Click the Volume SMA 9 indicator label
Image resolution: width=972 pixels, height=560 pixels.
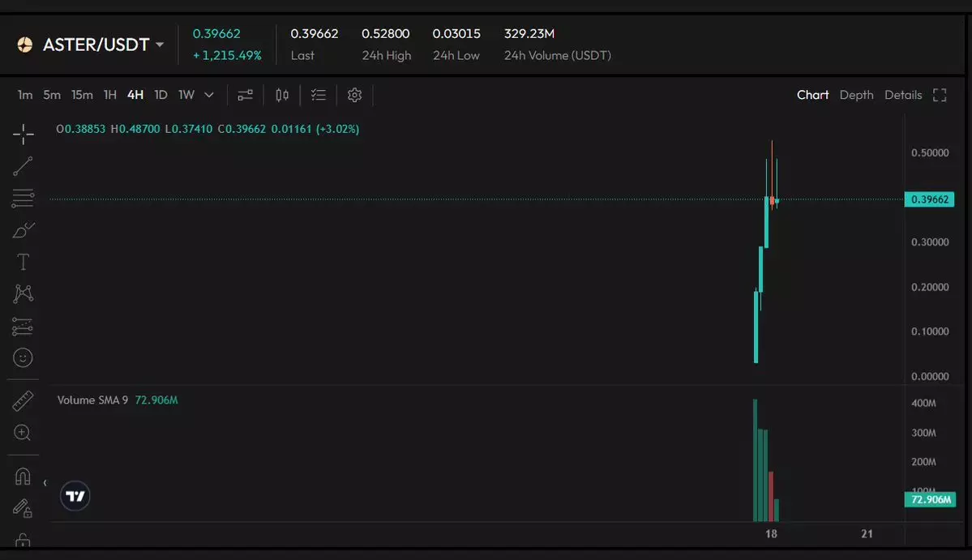(x=92, y=400)
